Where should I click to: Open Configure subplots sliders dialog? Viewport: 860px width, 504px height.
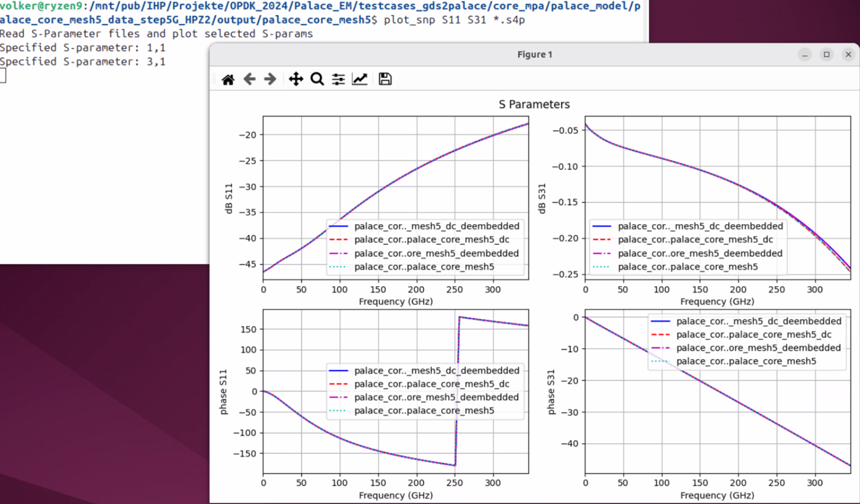tap(338, 79)
